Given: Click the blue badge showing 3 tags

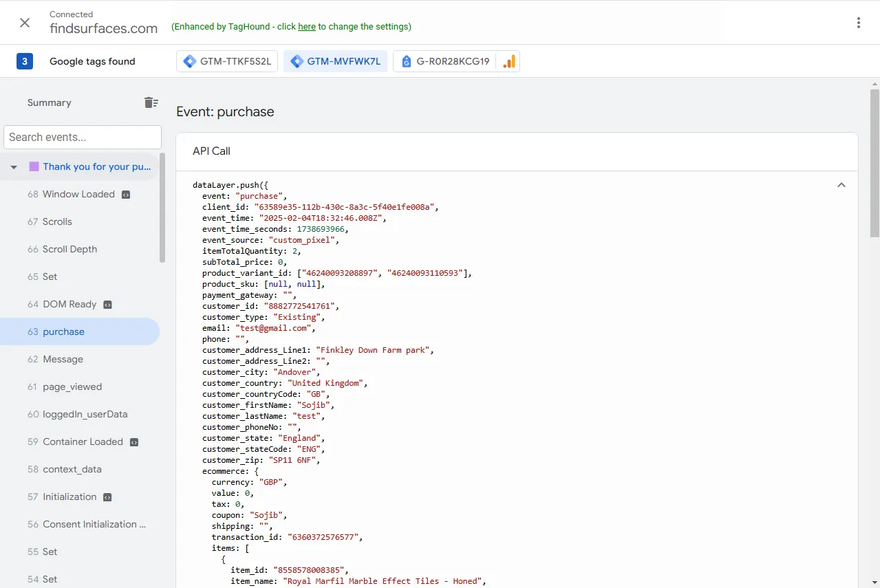Looking at the screenshot, I should click(x=25, y=61).
